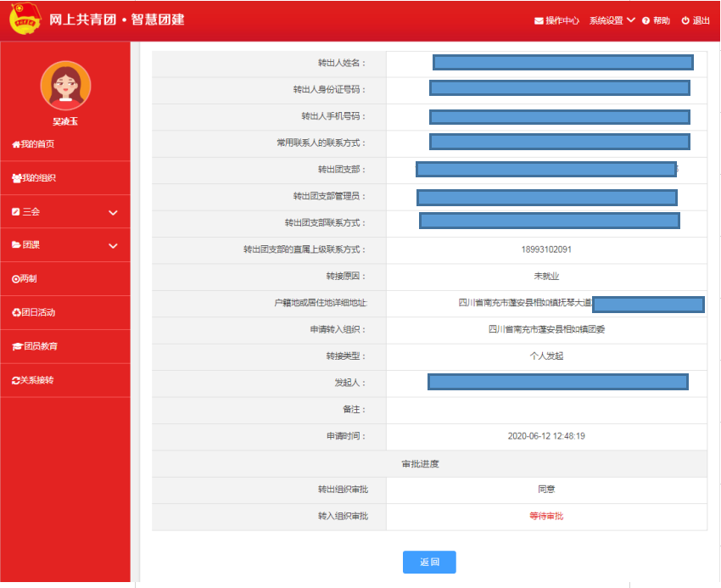
Task: Click the power icon for 退出
Action: 685,21
